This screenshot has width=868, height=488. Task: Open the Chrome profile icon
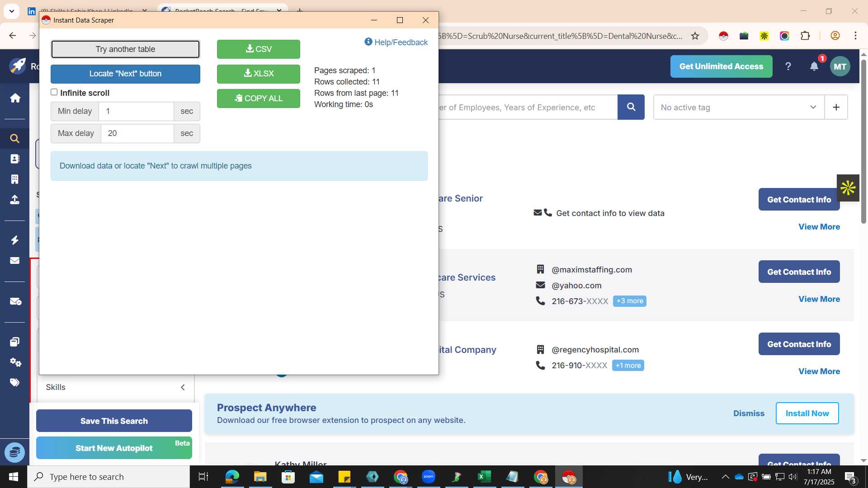click(835, 36)
